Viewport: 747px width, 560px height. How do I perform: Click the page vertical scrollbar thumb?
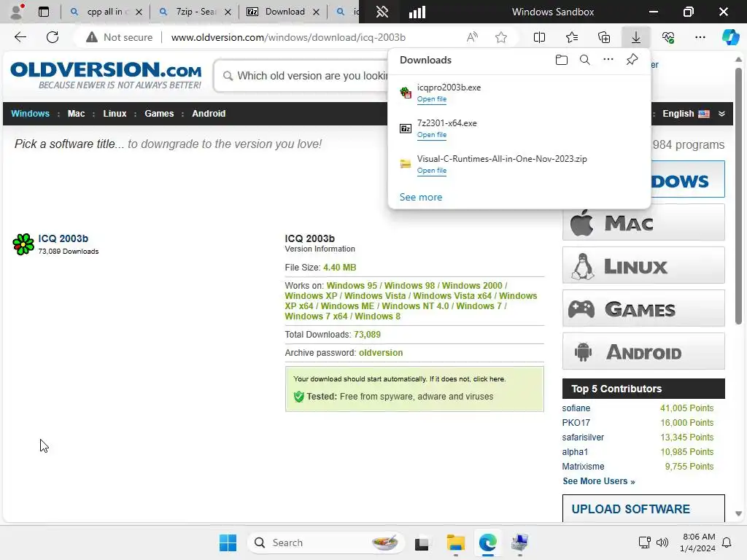(738, 196)
